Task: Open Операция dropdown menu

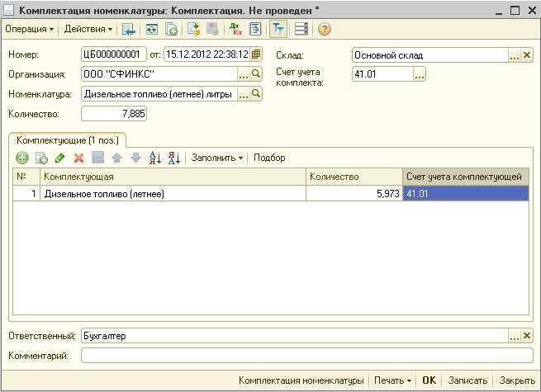Action: 30,30
